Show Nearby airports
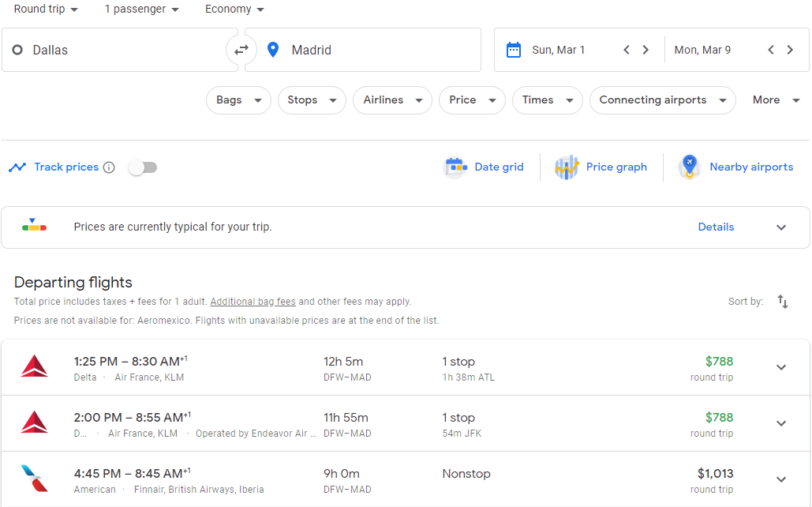812x507 pixels. point(735,167)
